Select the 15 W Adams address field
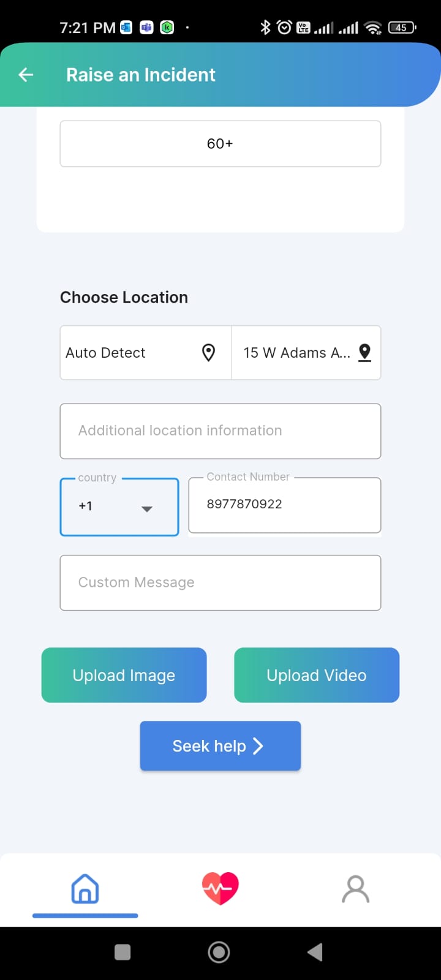441x980 pixels. [296, 353]
